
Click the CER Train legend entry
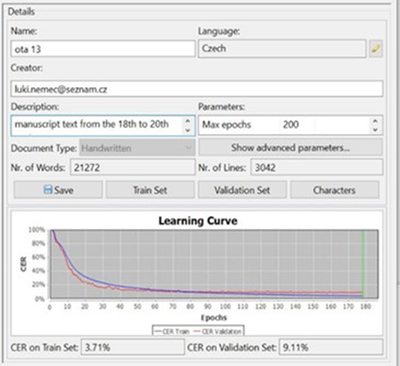(x=172, y=331)
